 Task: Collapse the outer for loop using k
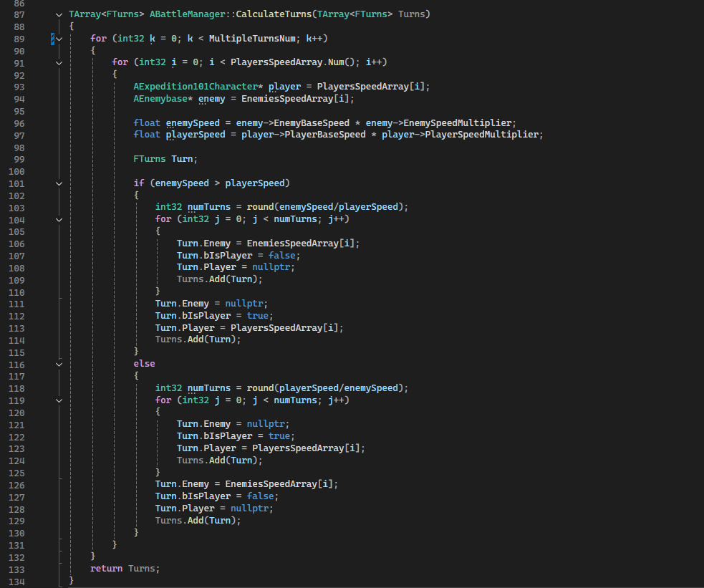tap(59, 39)
